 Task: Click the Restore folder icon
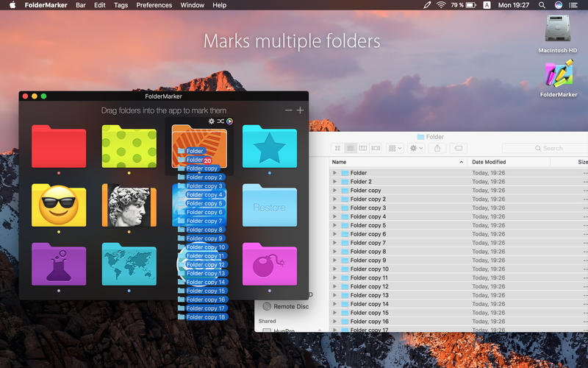click(x=270, y=205)
